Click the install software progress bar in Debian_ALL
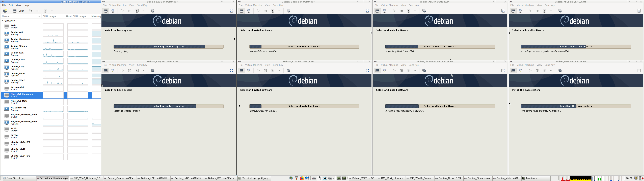 (440, 46)
